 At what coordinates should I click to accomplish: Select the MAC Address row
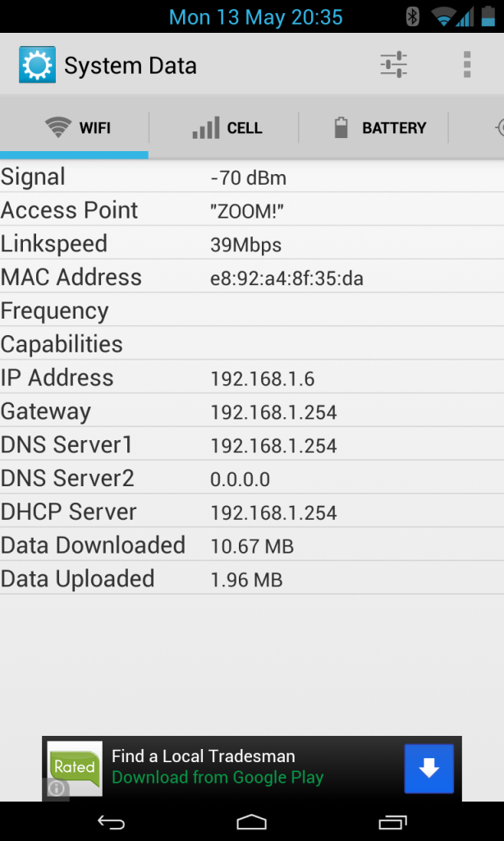tap(252, 278)
